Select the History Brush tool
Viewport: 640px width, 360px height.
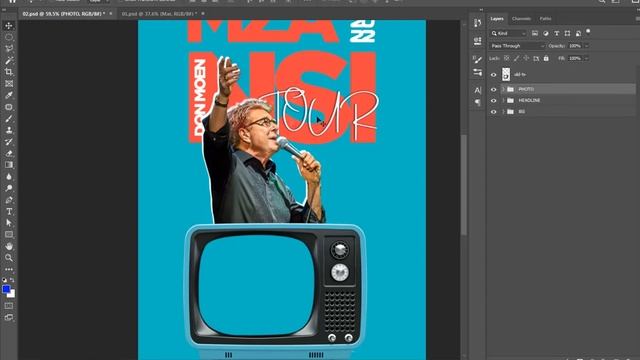point(9,142)
